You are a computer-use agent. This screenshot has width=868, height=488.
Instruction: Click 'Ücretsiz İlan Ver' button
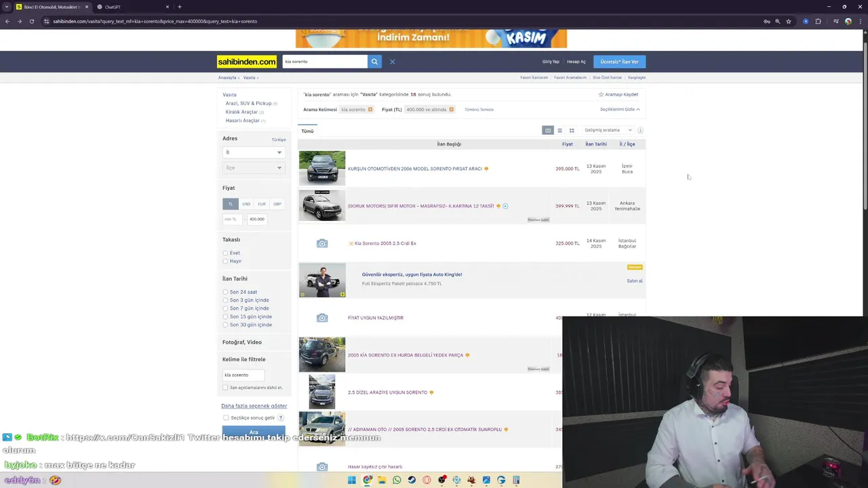(620, 62)
